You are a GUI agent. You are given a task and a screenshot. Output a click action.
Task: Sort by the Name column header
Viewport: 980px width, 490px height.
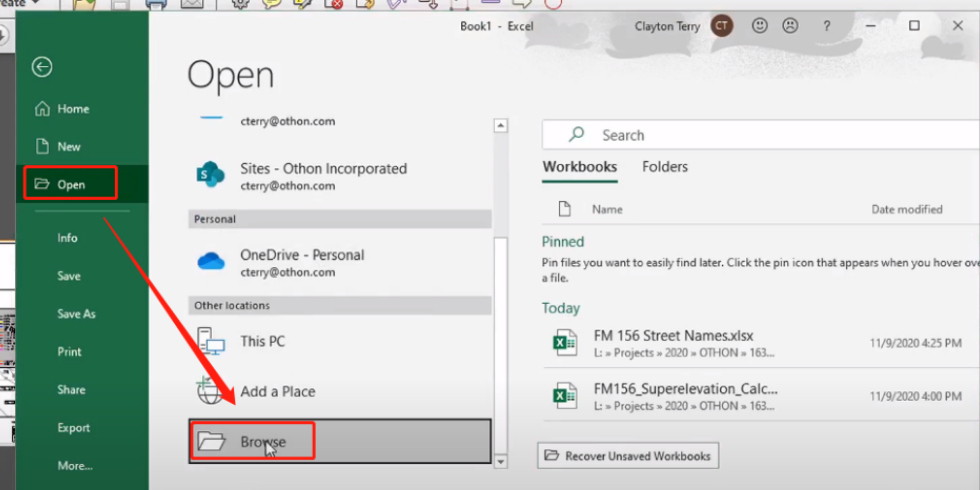click(x=608, y=209)
